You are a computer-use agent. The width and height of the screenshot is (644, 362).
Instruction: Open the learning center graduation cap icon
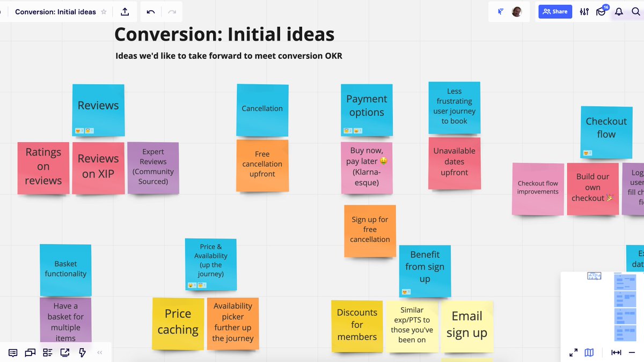point(601,11)
